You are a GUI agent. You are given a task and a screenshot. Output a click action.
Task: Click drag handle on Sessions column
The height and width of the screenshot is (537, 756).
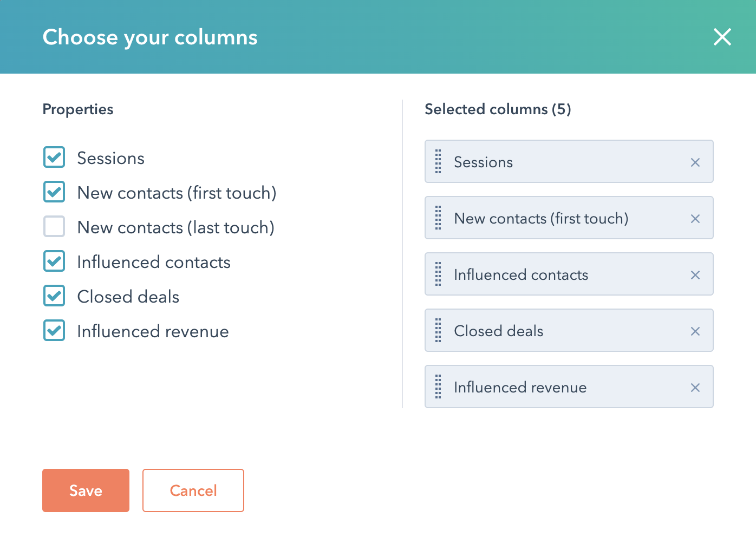click(x=438, y=162)
